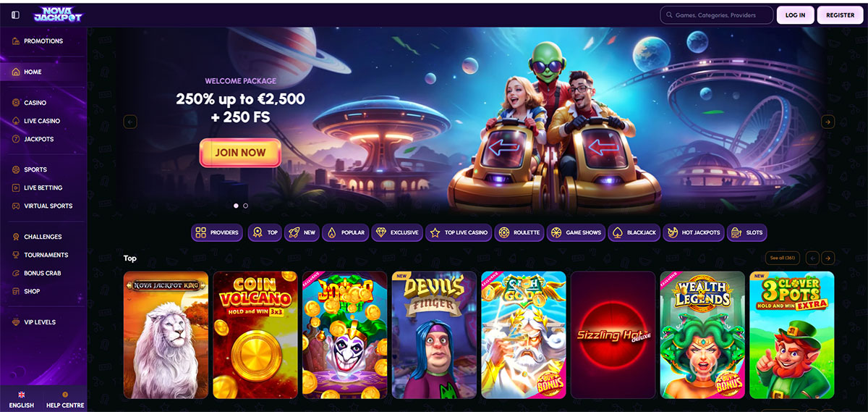Advance hero banner with right arrow
868x412 pixels.
(828, 122)
